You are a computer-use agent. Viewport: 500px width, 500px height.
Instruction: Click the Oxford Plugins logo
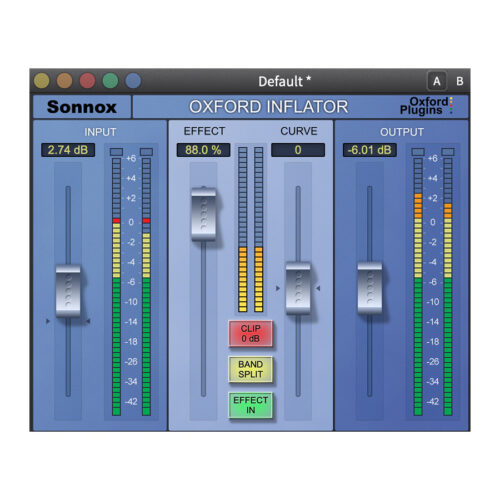click(426, 106)
